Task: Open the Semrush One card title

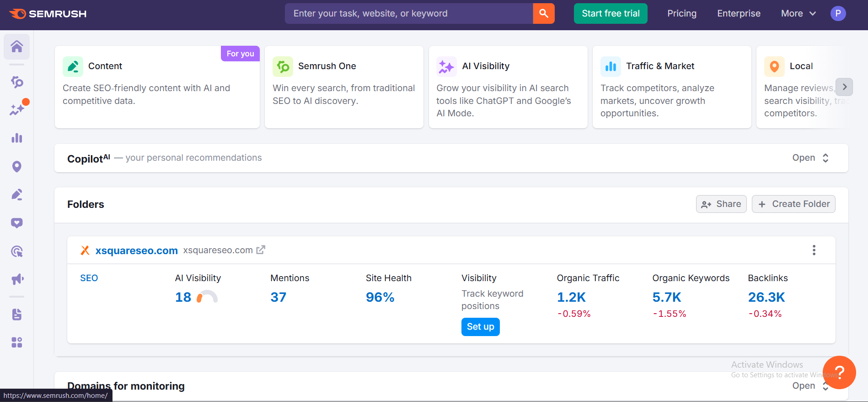Action: 327,66
